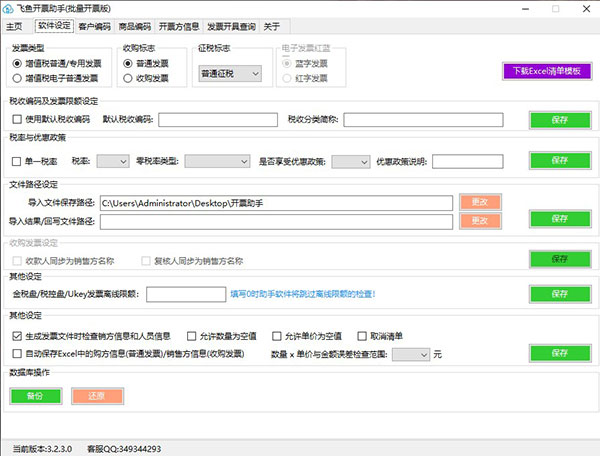
Task: Open the 是否享受优惠政策 dropdown
Action: point(351,160)
